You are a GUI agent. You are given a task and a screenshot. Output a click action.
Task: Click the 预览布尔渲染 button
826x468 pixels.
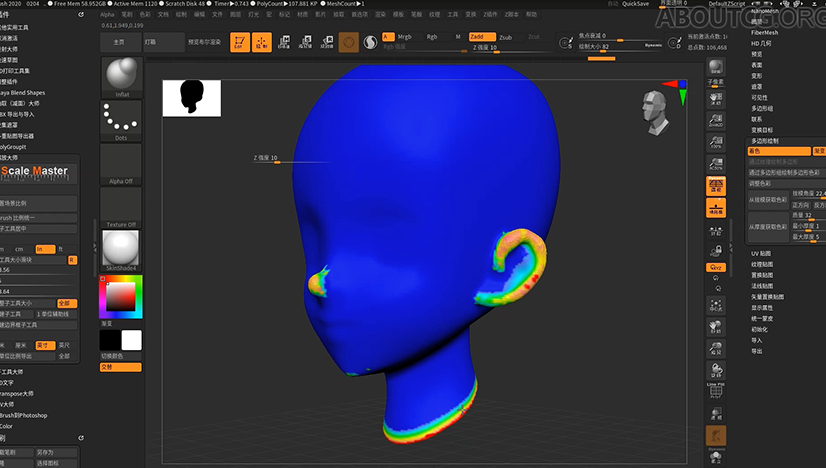coord(205,42)
